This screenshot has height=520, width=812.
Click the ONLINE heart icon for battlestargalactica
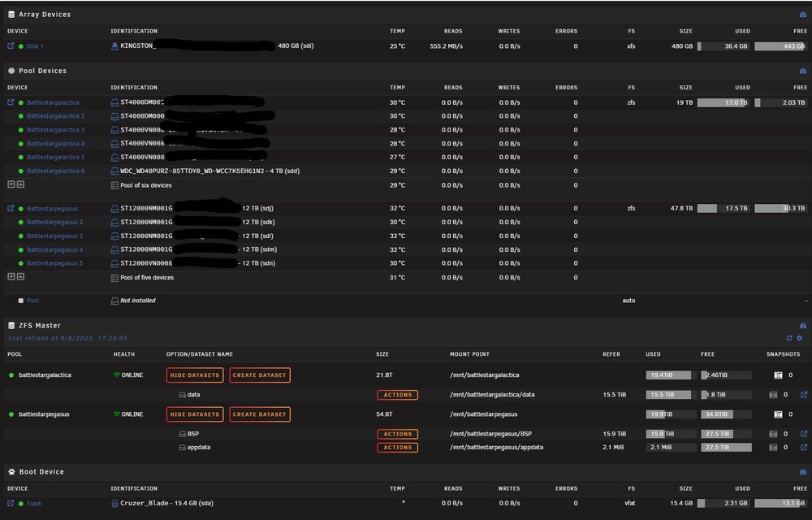pyautogui.click(x=116, y=375)
